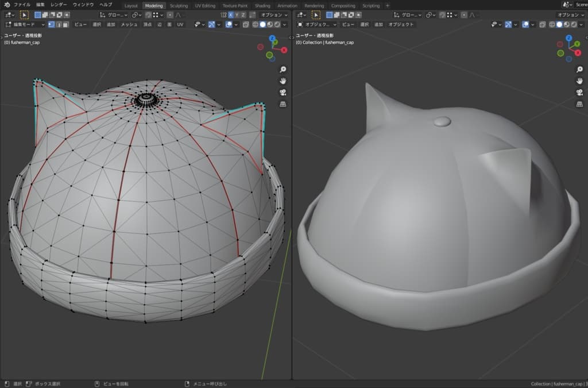Click the select box tool arrow in left viewport
Screen dimensions: 588x388
[x=24, y=15]
